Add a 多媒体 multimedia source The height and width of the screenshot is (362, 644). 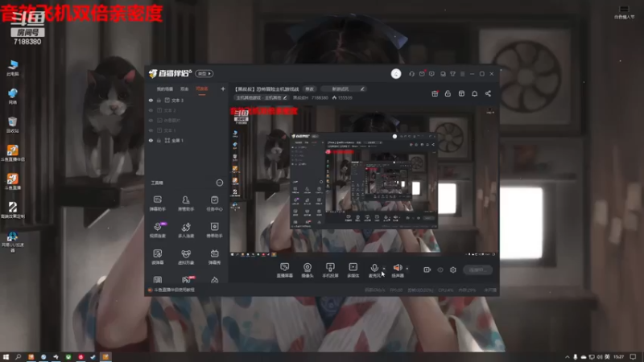tap(353, 270)
